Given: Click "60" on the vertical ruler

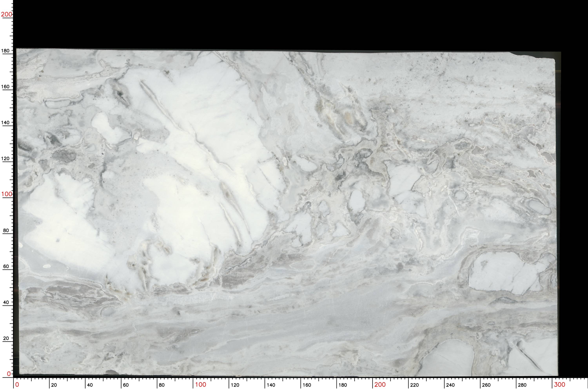Looking at the screenshot, I should (x=6, y=266).
